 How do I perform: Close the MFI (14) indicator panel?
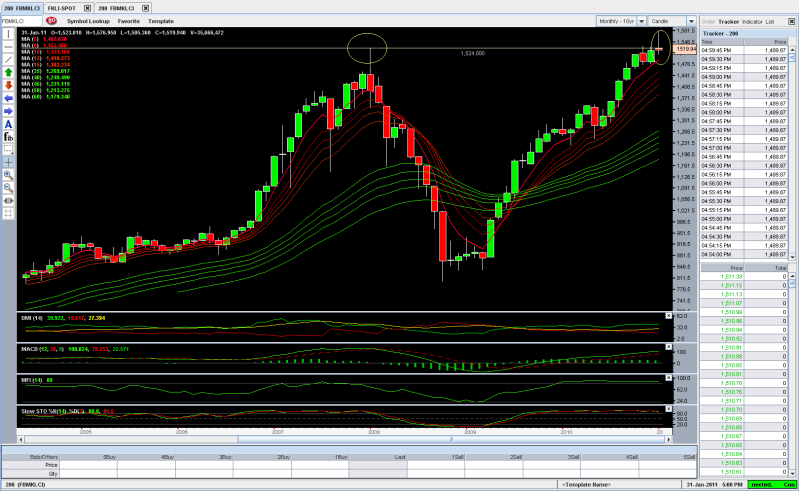(x=669, y=378)
